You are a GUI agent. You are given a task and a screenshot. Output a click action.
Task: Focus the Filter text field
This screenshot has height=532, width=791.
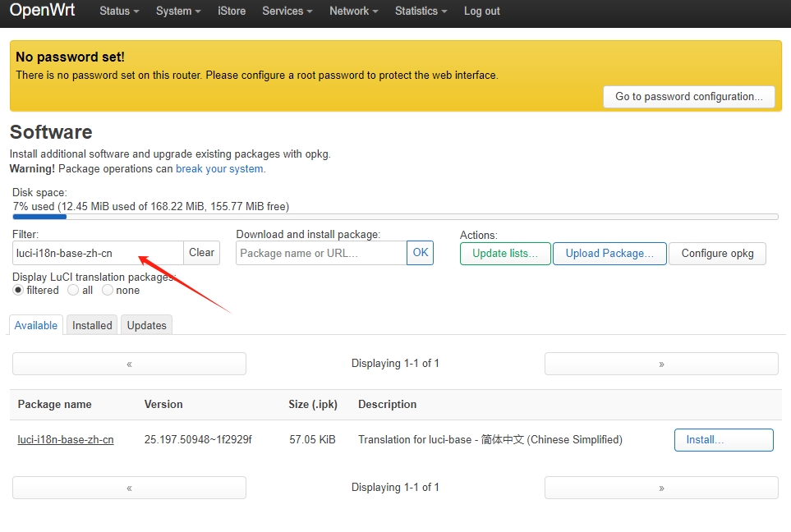click(x=98, y=253)
